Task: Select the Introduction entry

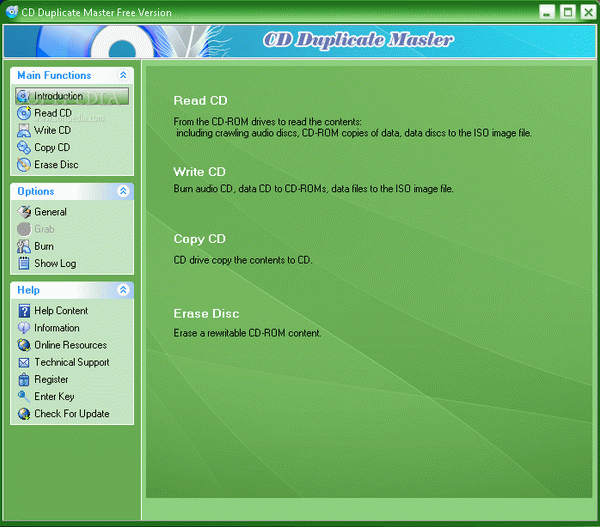Action: [x=72, y=96]
